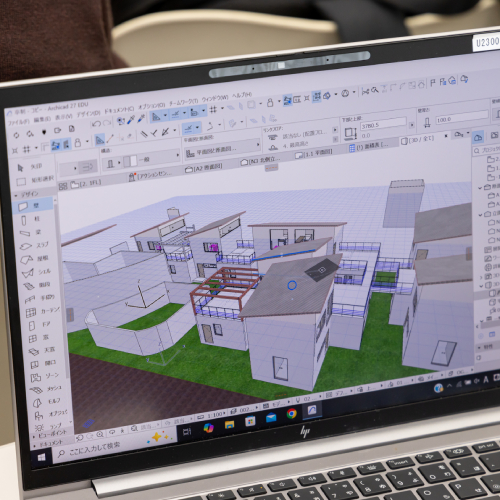The width and height of the screenshot is (500, 500).
Task: Select the Door (ドア) tool
Action: click(x=39, y=324)
